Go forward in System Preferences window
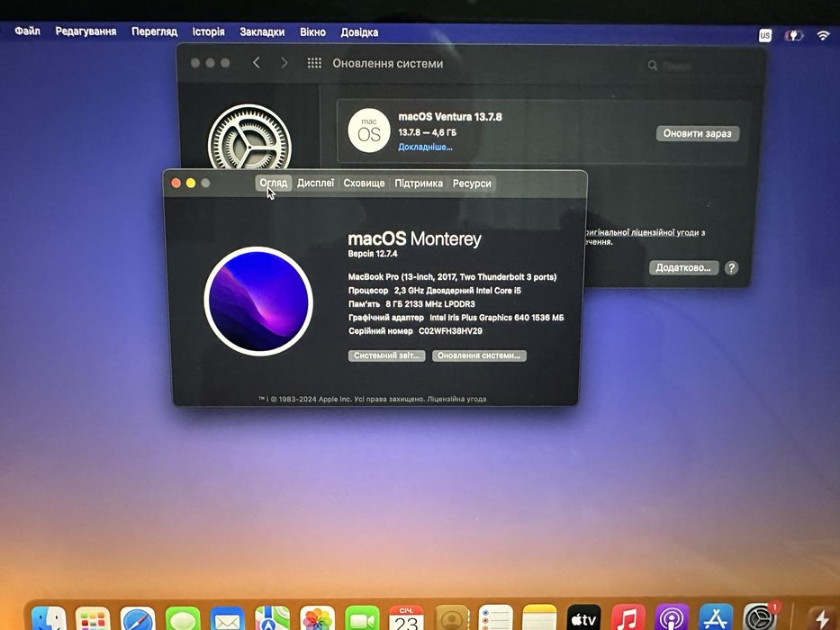 click(285, 63)
